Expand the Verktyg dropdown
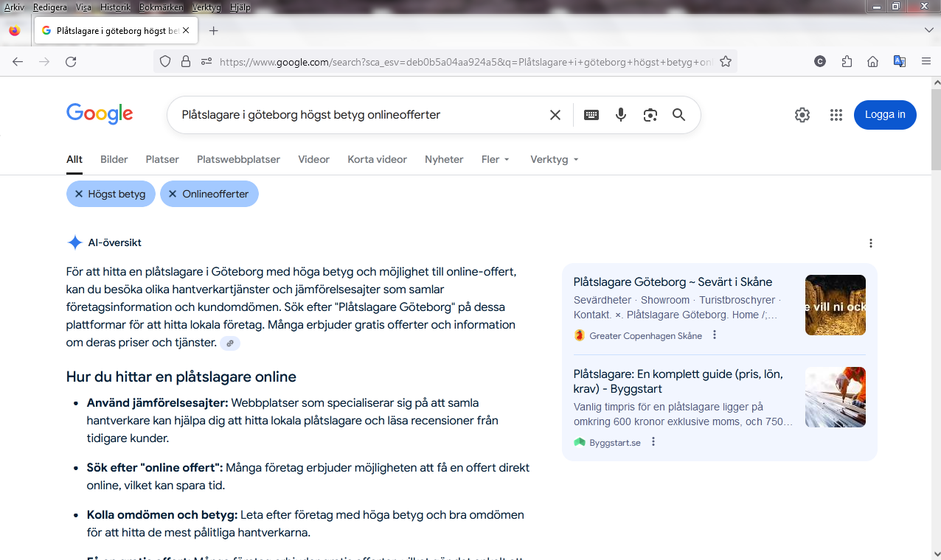 [554, 159]
